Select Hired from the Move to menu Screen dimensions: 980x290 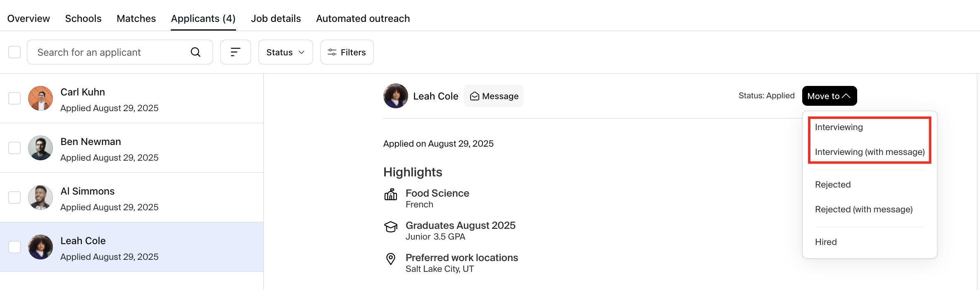826,242
